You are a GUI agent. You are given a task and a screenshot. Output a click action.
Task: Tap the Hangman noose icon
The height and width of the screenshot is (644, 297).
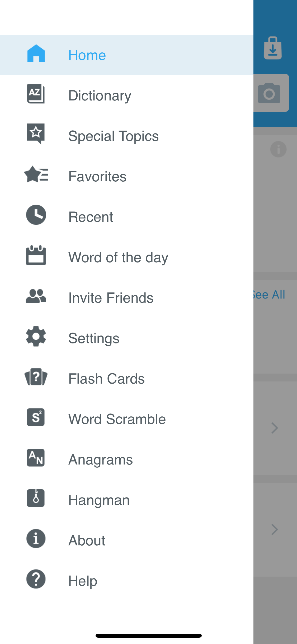(x=36, y=498)
